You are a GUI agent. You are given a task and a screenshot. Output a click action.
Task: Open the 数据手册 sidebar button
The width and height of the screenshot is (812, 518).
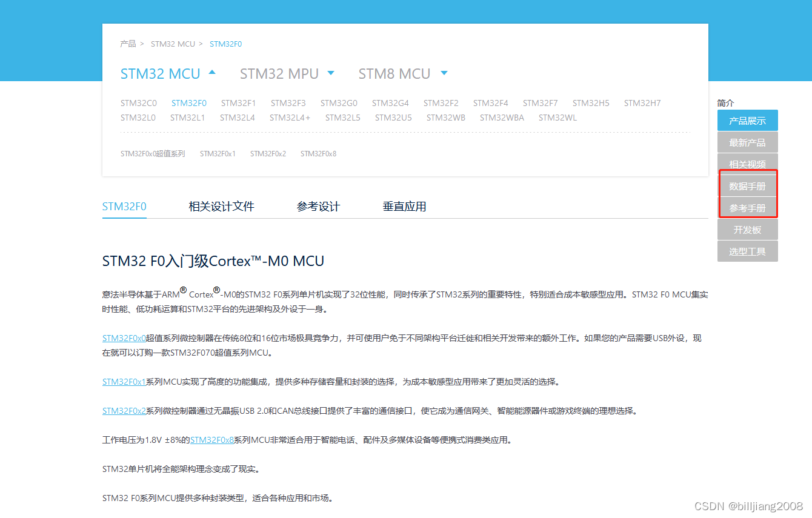747,185
